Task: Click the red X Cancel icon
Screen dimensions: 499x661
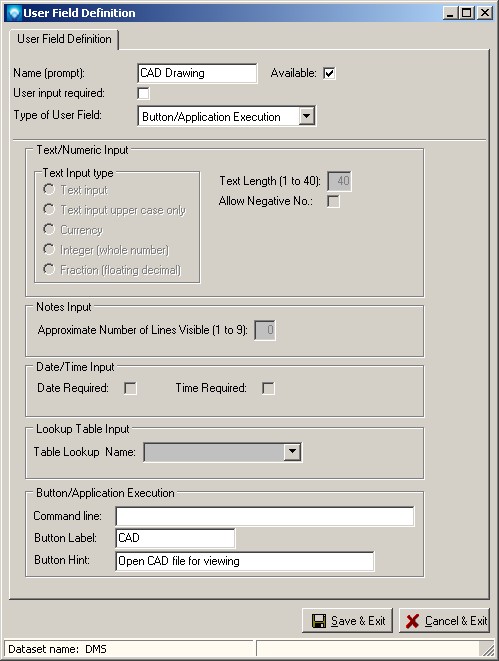Action: pos(412,621)
